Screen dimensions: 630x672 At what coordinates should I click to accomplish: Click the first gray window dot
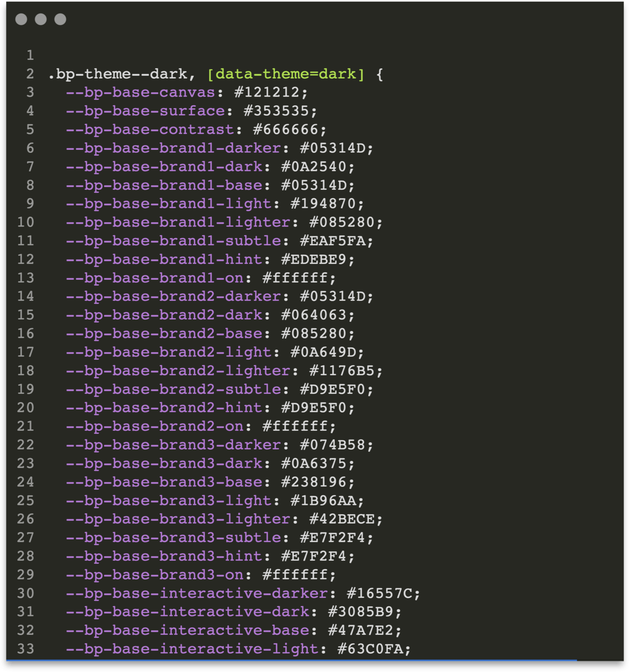coord(21,19)
